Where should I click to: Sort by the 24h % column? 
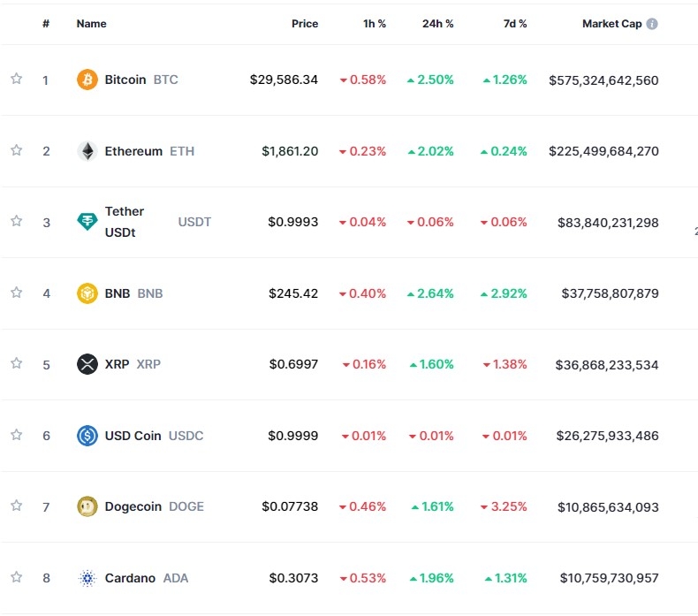coord(437,24)
